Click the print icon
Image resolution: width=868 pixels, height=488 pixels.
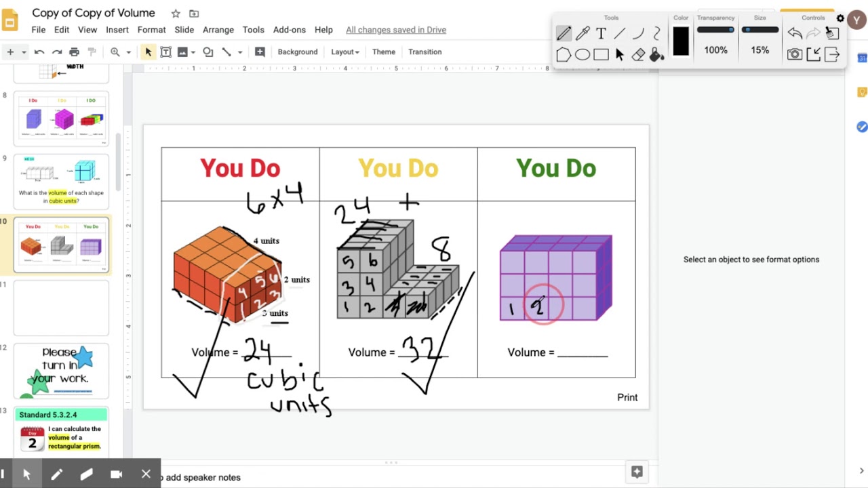(75, 52)
